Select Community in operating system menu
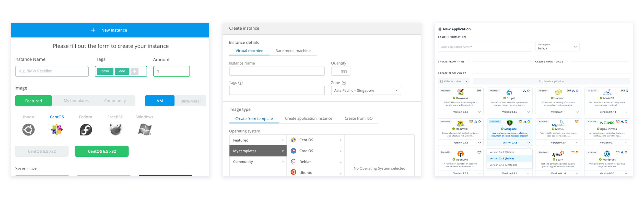644x199 pixels. 258,161
